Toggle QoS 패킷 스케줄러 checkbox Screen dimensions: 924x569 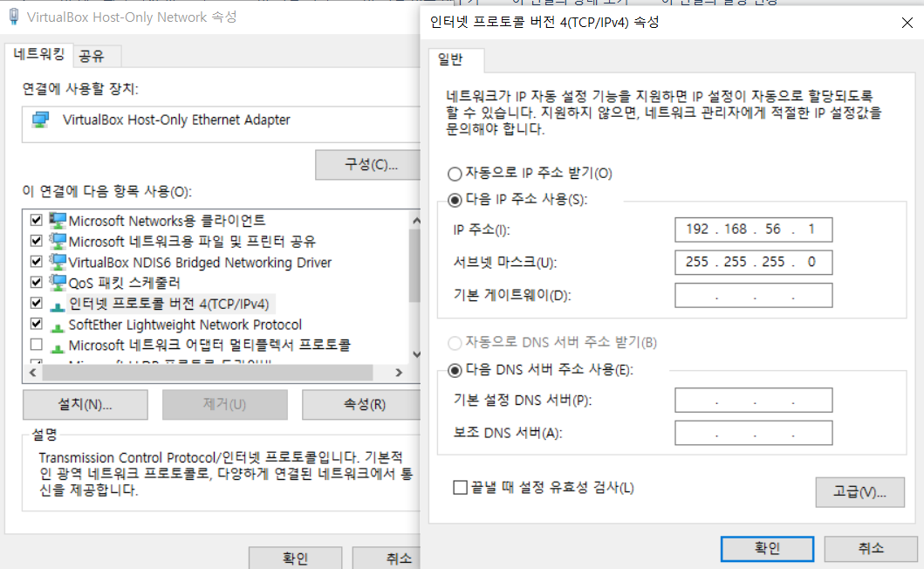[37, 282]
